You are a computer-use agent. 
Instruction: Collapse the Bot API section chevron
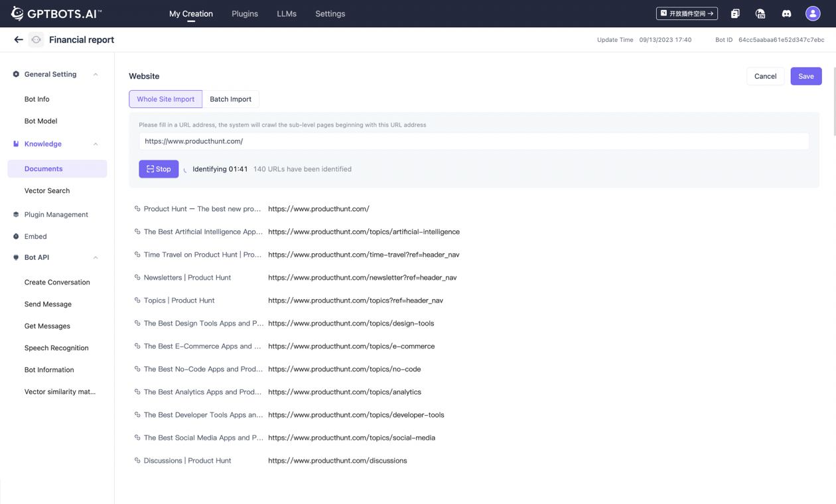pos(96,257)
